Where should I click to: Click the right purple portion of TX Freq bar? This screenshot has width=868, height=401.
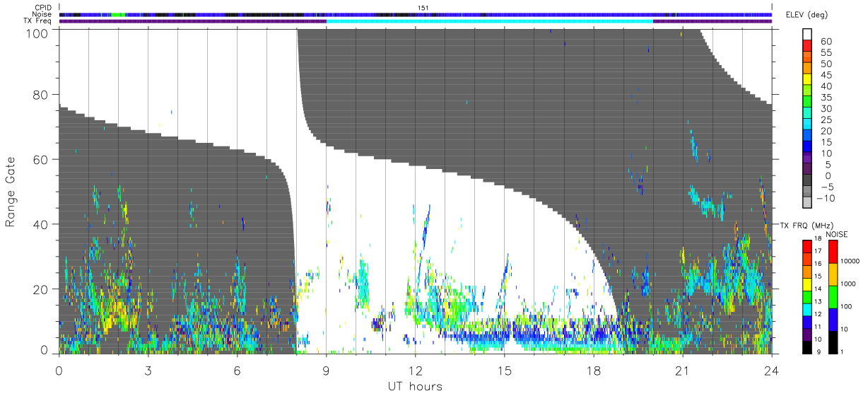[x=712, y=21]
